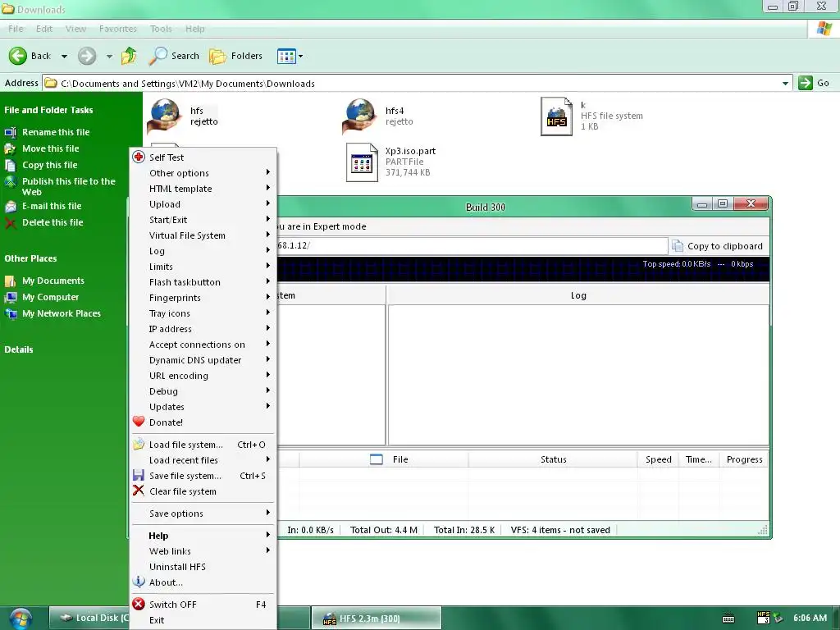
Task: Open Tools menu in Explorer menu bar
Action: tap(161, 29)
